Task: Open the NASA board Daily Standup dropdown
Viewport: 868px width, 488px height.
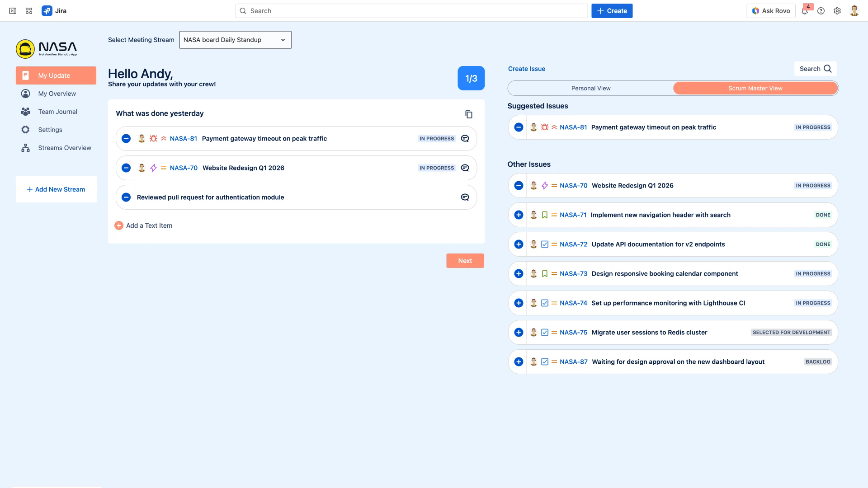Action: (235, 40)
